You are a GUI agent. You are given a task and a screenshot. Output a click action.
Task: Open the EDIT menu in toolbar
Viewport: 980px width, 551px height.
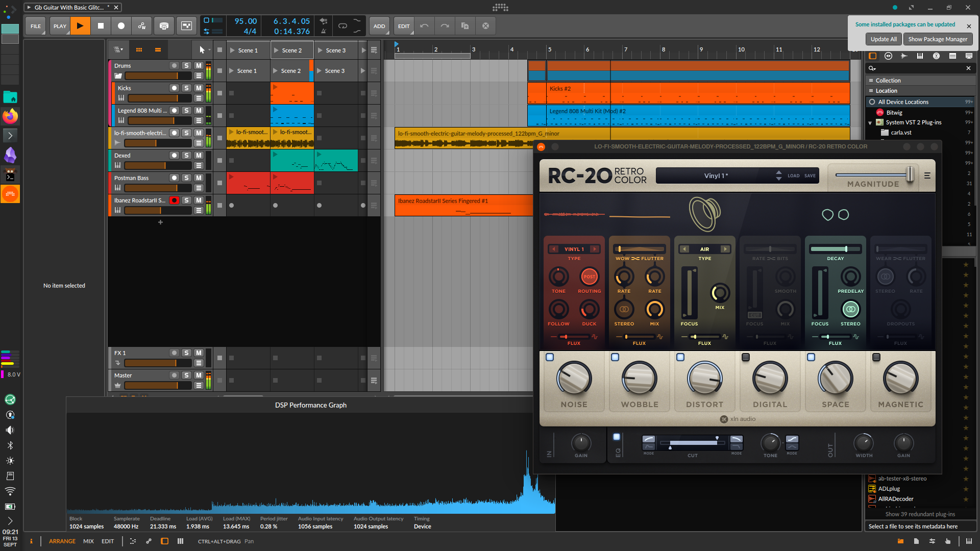(404, 26)
